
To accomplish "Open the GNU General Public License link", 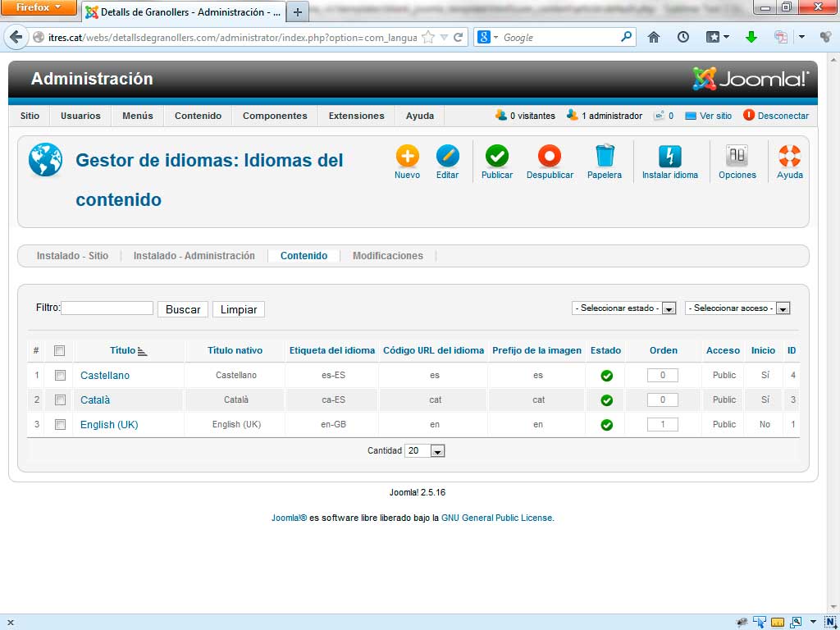I will tap(496, 518).
